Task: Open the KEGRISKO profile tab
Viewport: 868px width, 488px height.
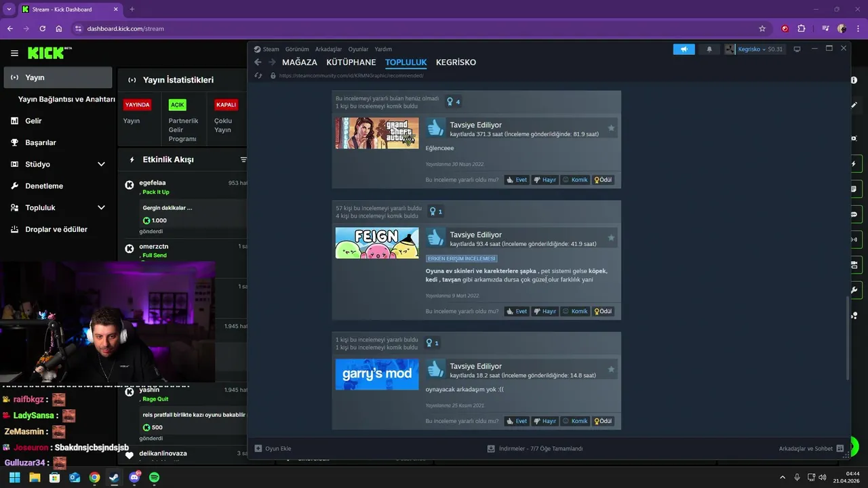Action: click(456, 62)
